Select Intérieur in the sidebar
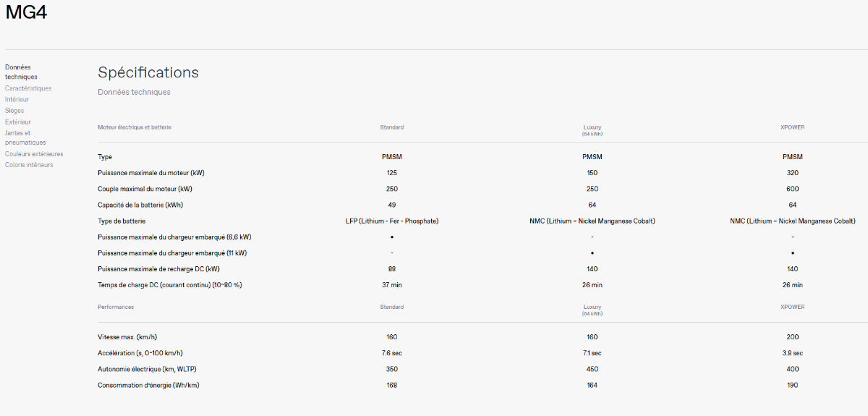 coord(17,99)
